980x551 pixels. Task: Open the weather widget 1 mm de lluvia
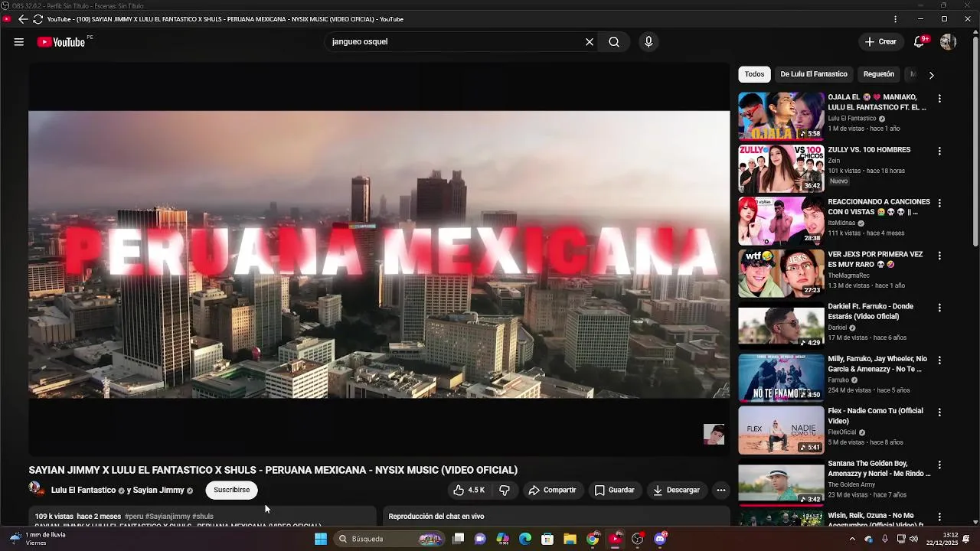click(38, 539)
